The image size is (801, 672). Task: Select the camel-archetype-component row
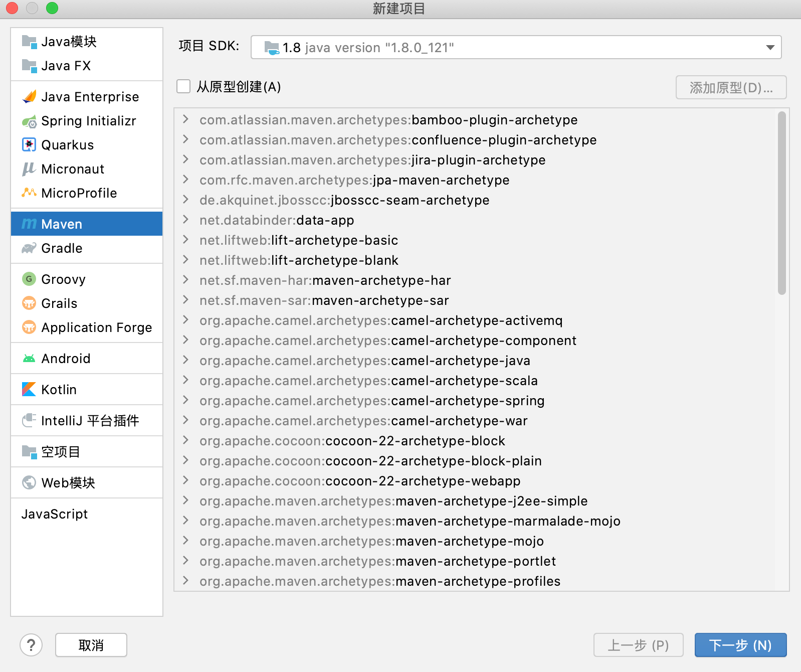pyautogui.click(x=475, y=341)
